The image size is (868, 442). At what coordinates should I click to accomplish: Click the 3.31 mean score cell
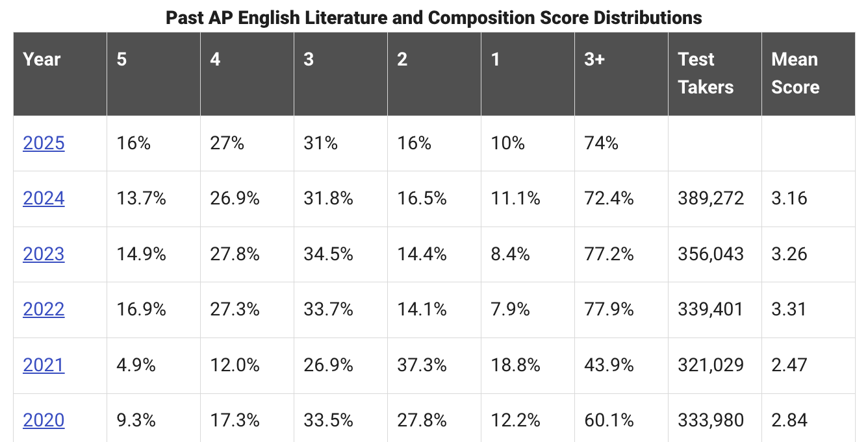coord(789,310)
